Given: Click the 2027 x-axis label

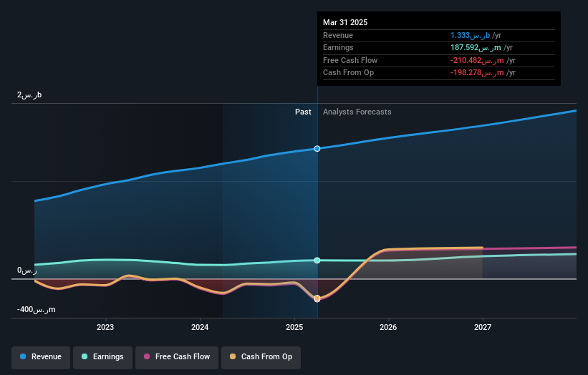Looking at the screenshot, I should pyautogui.click(x=483, y=328).
